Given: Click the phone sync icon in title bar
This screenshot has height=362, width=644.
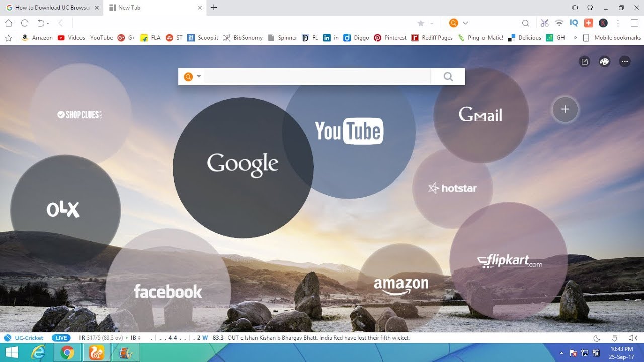Looking at the screenshot, I should pos(575,8).
